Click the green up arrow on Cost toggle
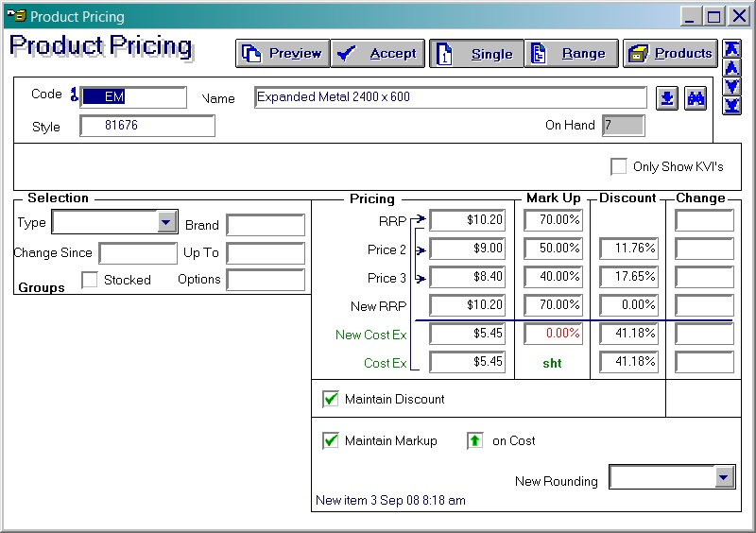The width and height of the screenshot is (756, 533). pos(475,440)
